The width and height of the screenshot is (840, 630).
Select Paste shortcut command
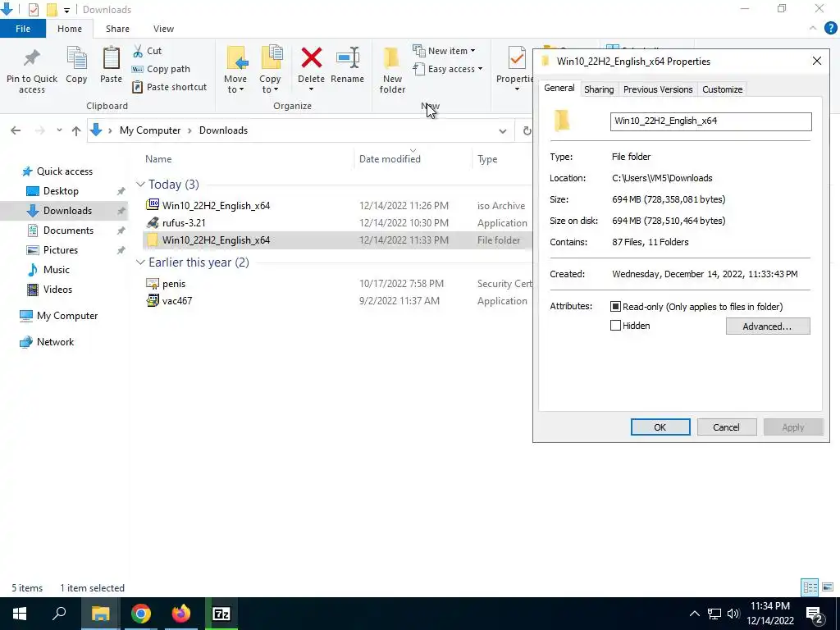(169, 87)
